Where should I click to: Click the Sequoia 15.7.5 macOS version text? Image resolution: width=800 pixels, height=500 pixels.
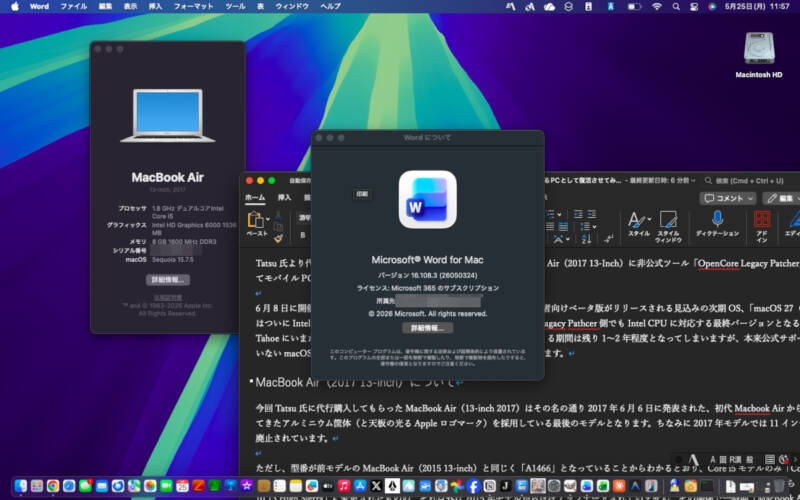point(172,260)
